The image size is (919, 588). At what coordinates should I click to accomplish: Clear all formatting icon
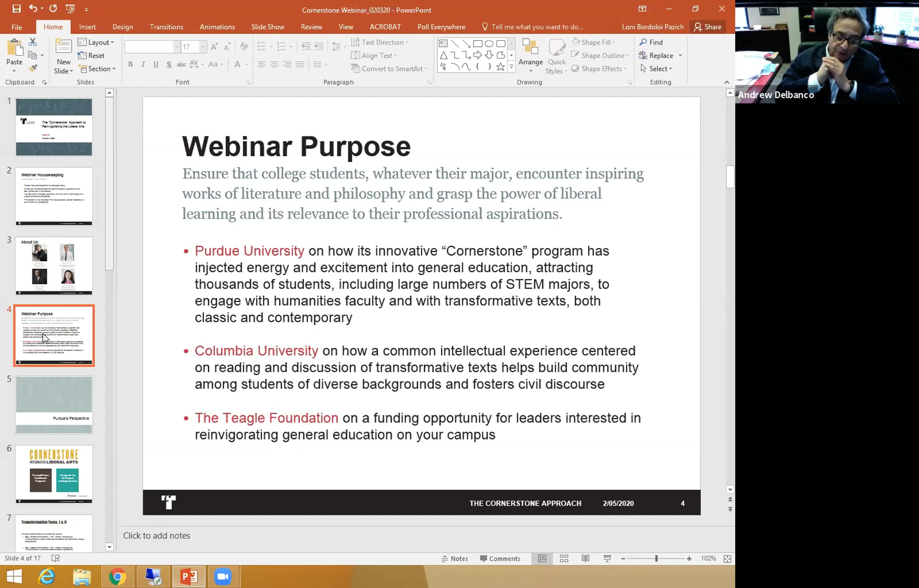(244, 47)
